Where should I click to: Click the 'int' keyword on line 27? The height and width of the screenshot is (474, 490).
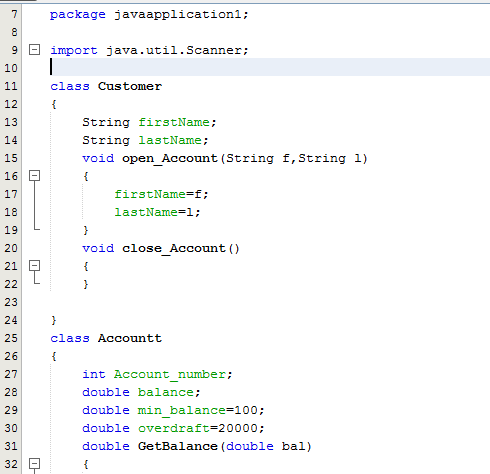coord(94,374)
